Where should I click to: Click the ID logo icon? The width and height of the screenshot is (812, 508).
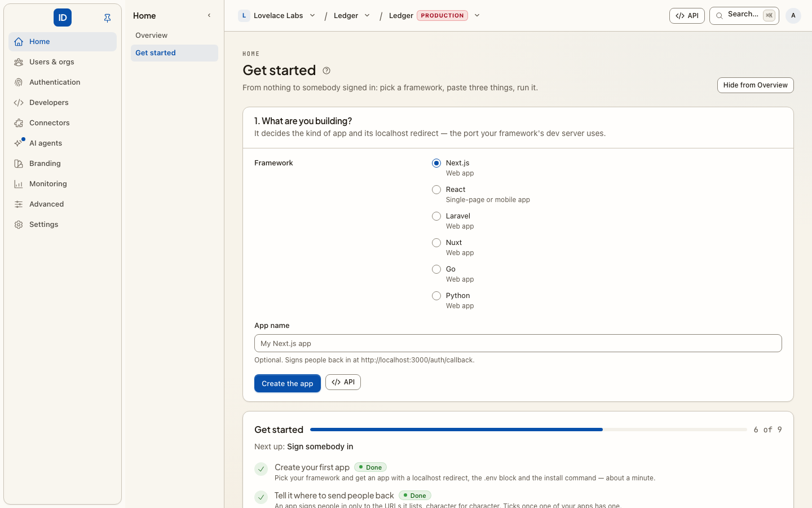(63, 17)
